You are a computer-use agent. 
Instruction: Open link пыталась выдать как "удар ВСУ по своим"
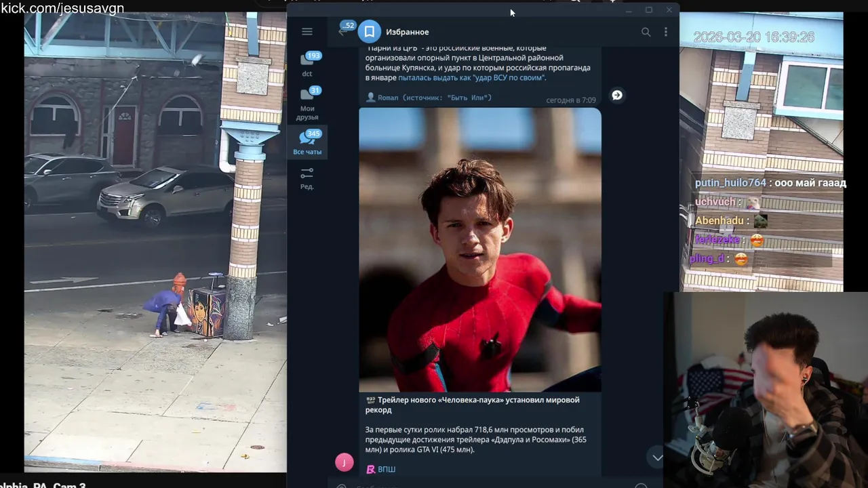click(472, 78)
